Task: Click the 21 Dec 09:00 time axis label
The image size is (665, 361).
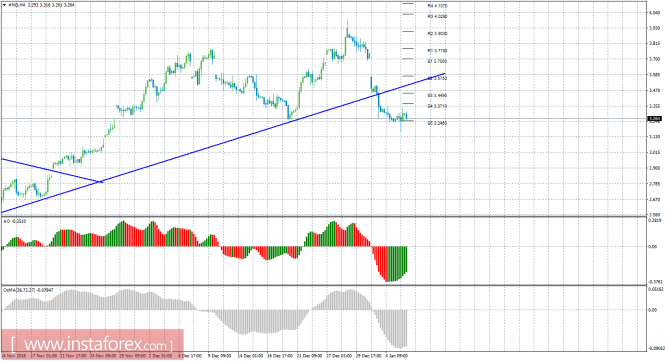Action: [x=310, y=356]
